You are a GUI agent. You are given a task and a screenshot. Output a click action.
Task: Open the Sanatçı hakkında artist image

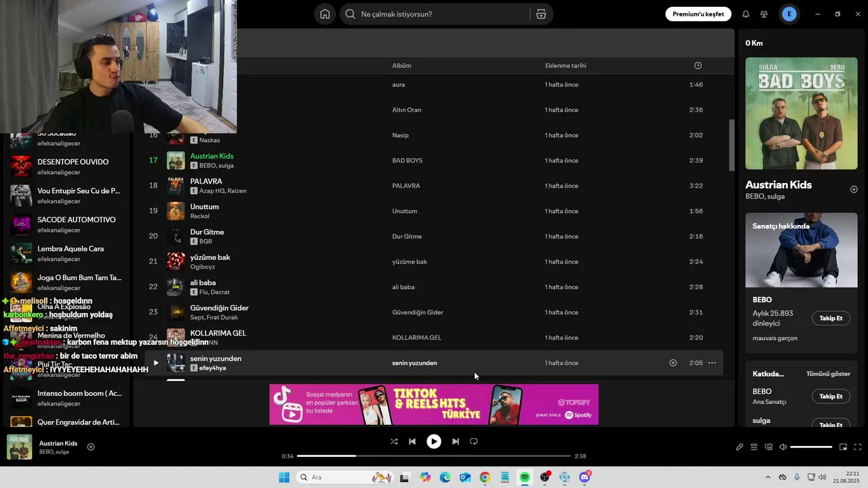[802, 250]
